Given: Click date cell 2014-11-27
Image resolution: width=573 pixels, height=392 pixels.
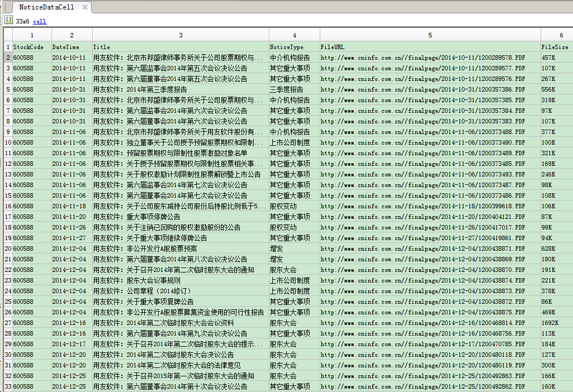Looking at the screenshot, I should [x=72, y=238].
